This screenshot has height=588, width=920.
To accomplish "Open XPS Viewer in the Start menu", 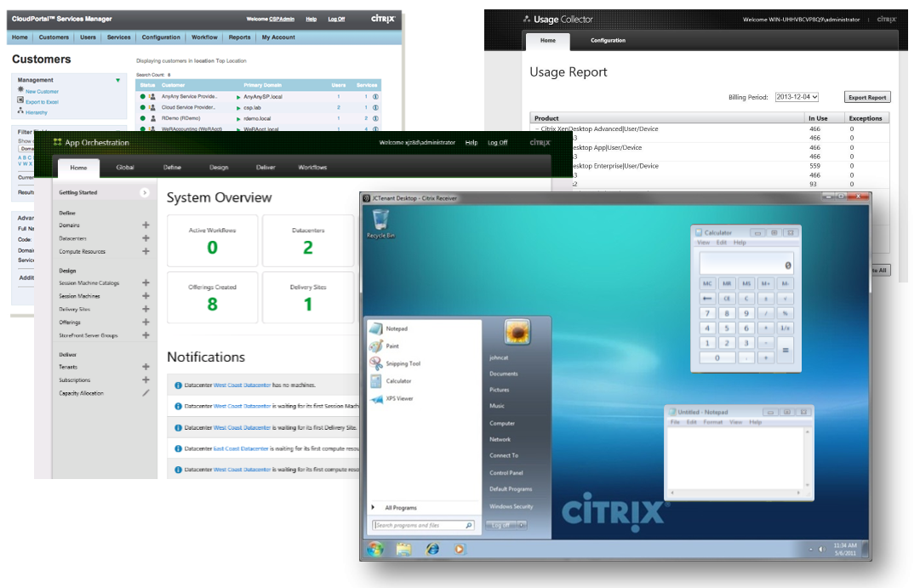I will (x=398, y=398).
